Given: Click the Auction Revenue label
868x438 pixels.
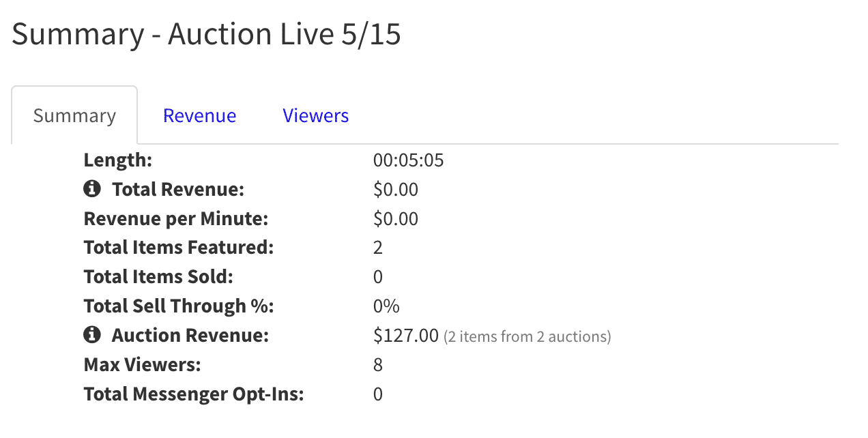Looking at the screenshot, I should click(190, 335).
